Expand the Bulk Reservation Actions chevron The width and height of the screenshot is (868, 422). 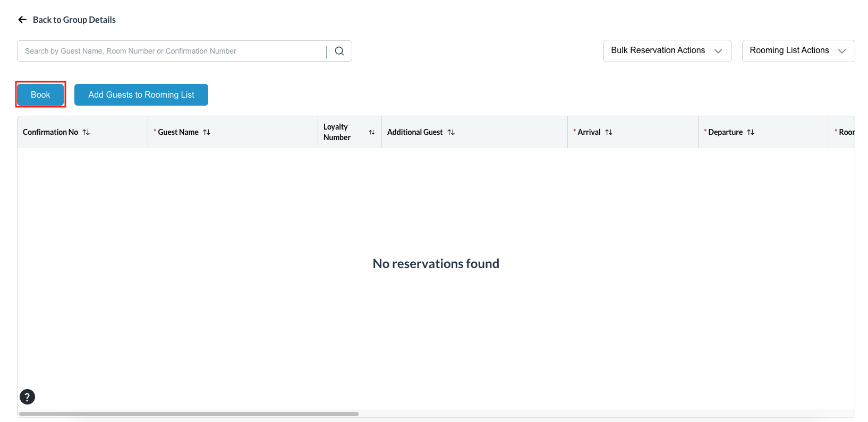[x=718, y=51]
